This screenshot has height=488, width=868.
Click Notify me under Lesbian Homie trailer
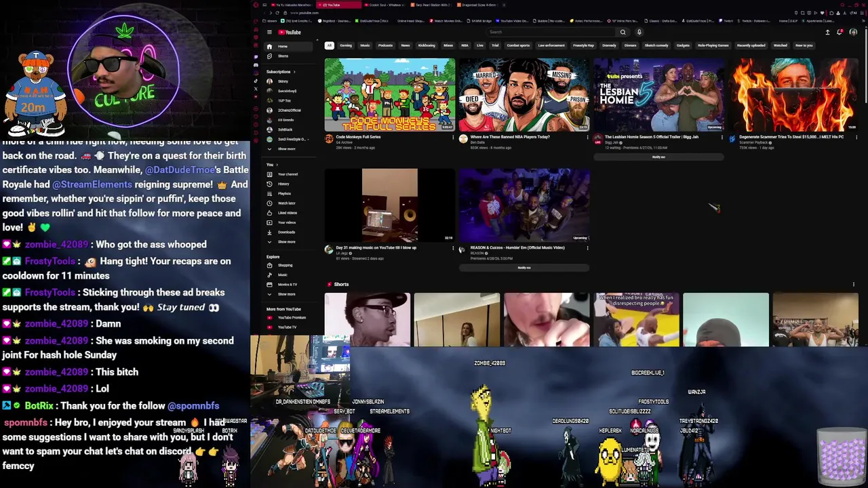tap(658, 157)
